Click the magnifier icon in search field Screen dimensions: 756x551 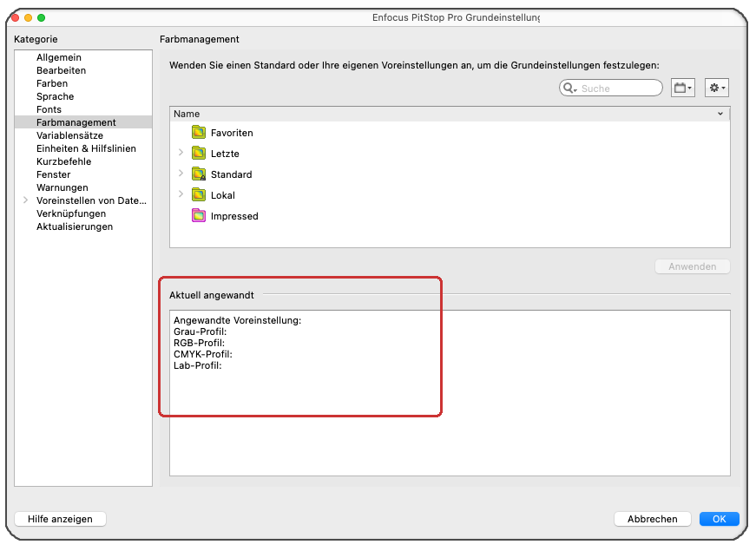coord(570,89)
